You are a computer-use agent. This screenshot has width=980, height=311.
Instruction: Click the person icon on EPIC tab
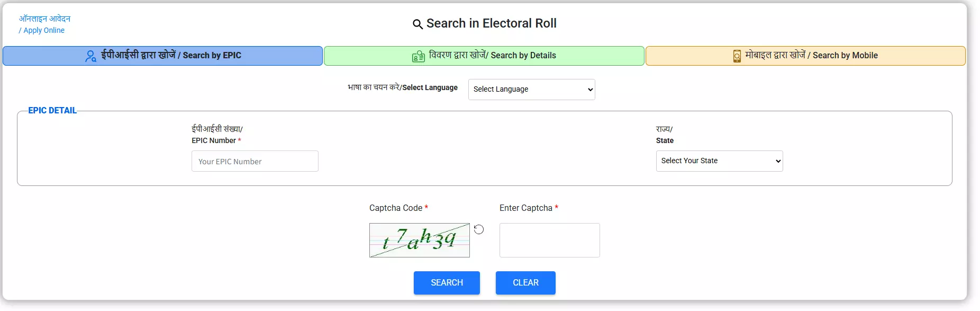coord(90,56)
